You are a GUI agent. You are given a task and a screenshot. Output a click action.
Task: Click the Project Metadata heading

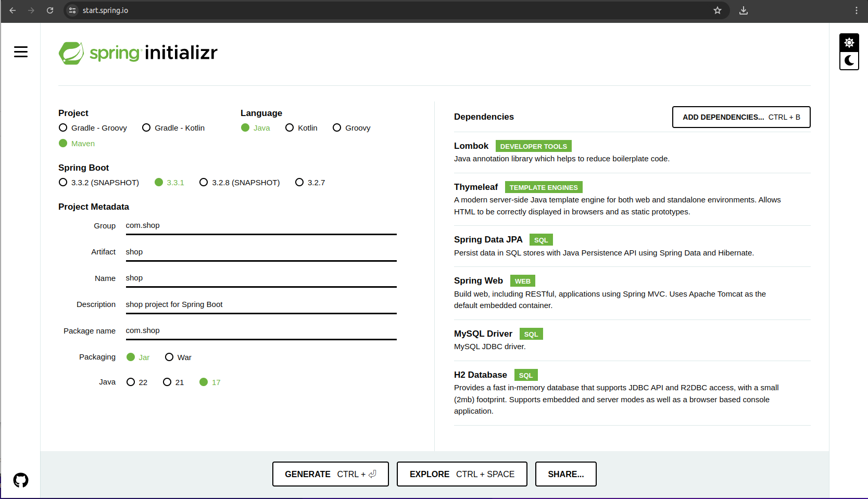(x=94, y=207)
